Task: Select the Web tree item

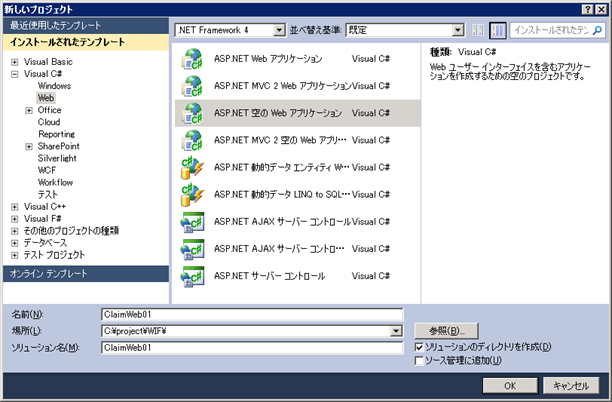Action: 46,98
